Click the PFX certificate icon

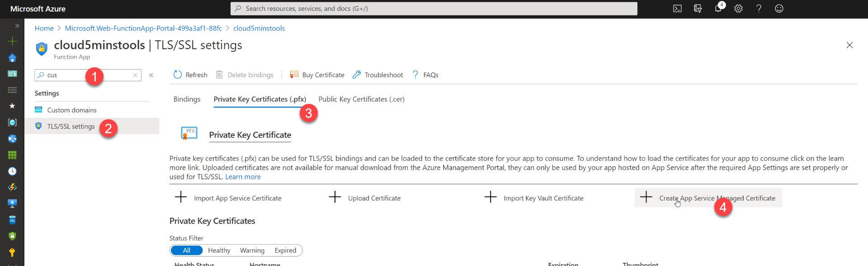point(189,133)
